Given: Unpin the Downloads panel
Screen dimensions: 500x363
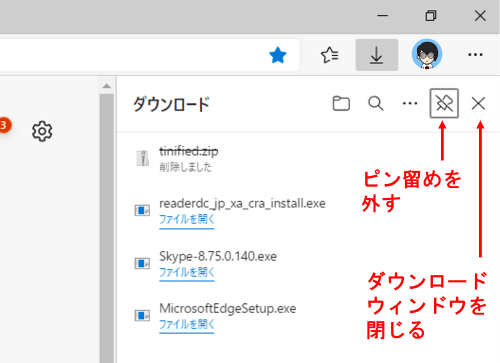Looking at the screenshot, I should tap(444, 103).
